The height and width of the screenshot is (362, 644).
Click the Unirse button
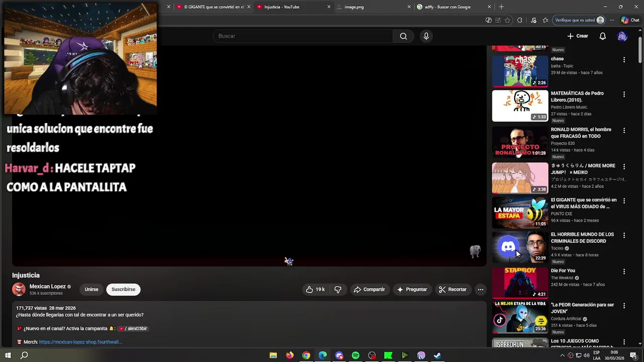[92, 290]
